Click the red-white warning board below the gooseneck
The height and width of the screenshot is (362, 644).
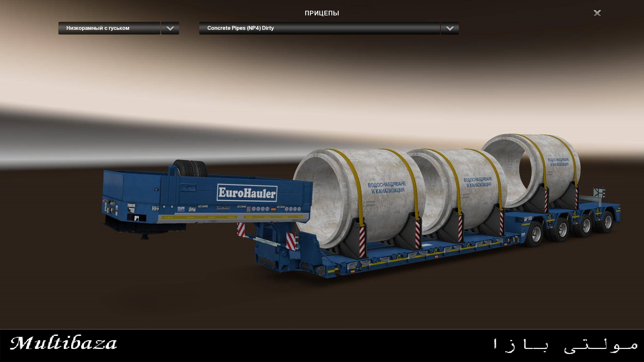point(241,230)
